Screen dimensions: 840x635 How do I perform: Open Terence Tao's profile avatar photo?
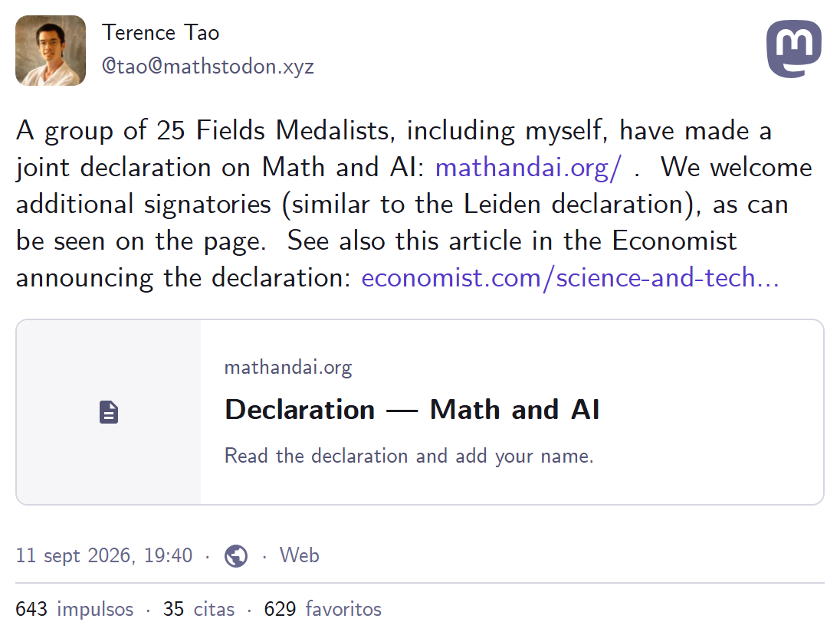pos(51,51)
